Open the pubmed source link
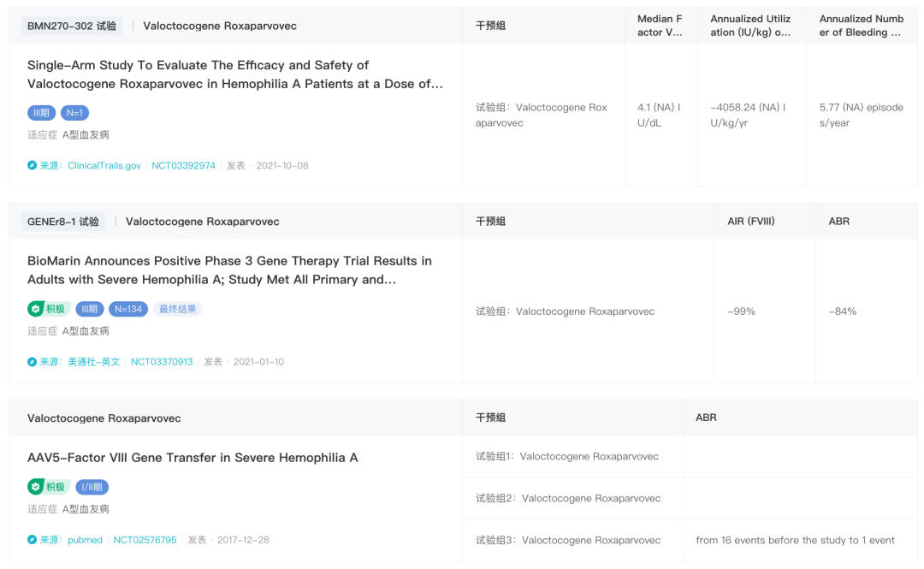Screen dimensions: 924x569 click(85, 540)
